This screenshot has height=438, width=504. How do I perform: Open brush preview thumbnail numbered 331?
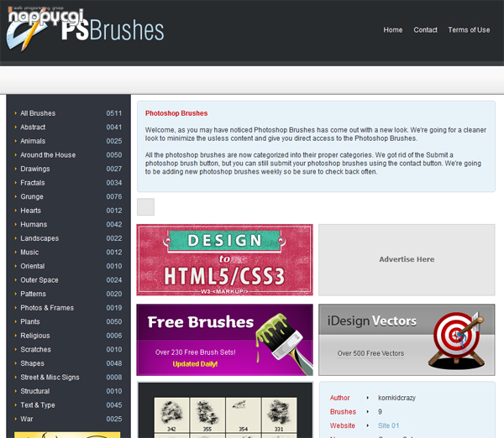279,415
